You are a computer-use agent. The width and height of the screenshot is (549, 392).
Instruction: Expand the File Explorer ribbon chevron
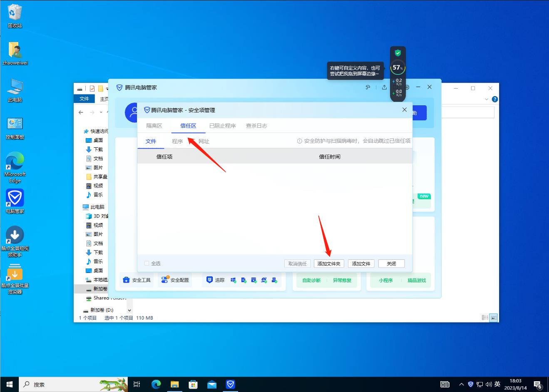tap(487, 99)
